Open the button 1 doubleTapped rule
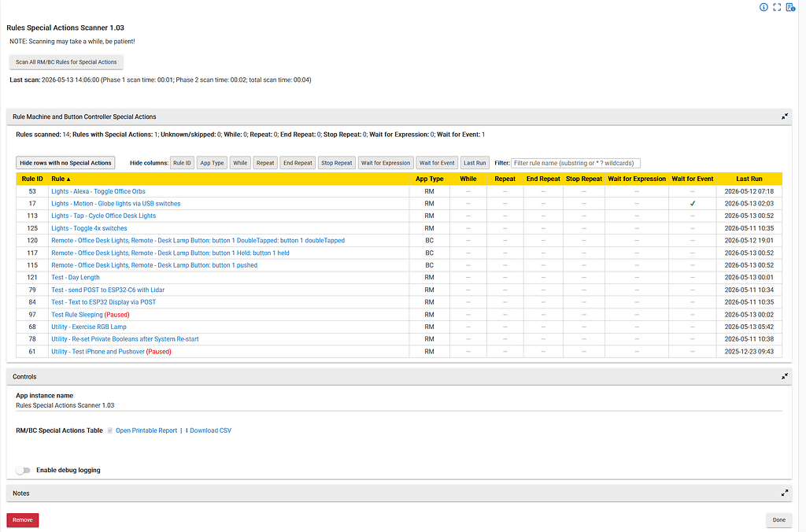This screenshot has width=806, height=532. pos(198,241)
